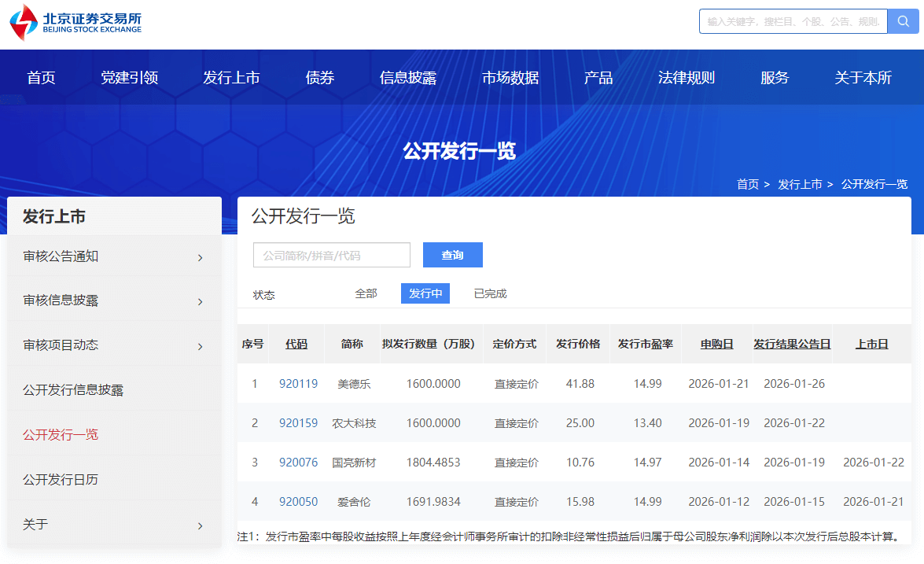Sort by the 申购日 column header

coord(716,344)
